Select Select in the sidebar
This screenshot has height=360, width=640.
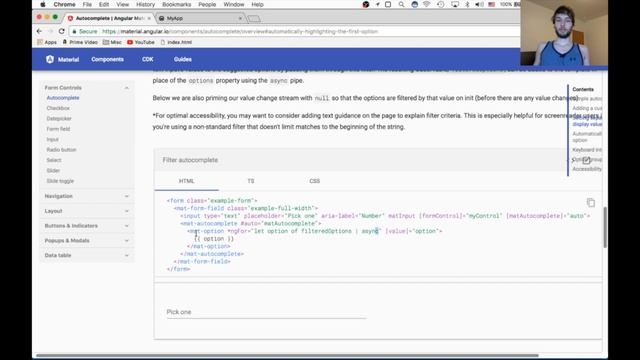(x=53, y=160)
